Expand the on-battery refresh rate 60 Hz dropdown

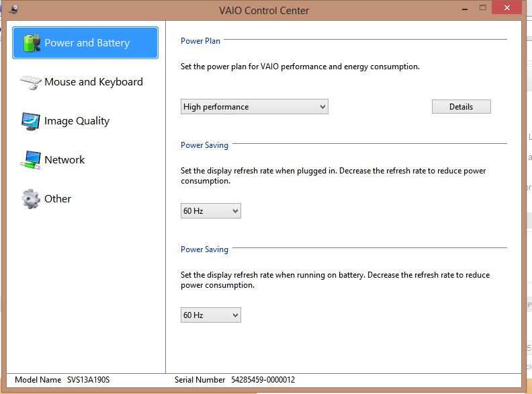point(211,315)
